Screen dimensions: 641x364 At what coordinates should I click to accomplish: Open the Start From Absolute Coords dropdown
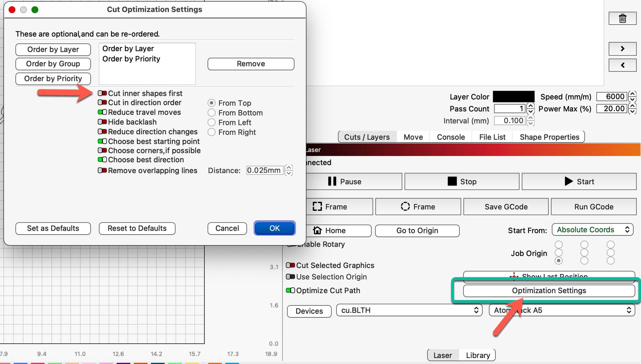tap(592, 230)
